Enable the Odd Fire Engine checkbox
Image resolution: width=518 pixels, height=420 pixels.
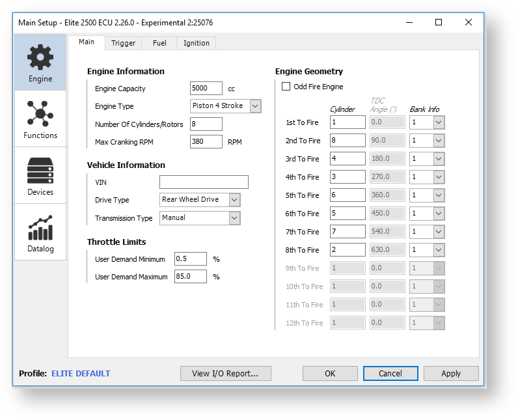tap(286, 87)
